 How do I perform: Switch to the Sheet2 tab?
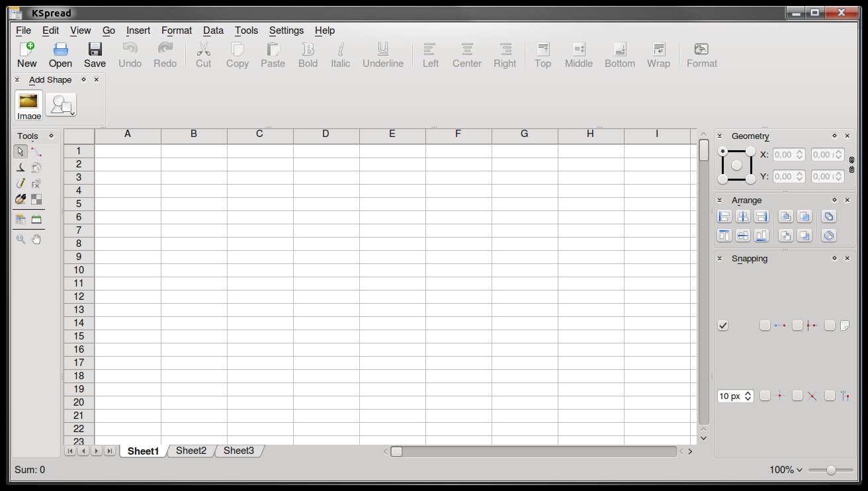[x=191, y=451]
